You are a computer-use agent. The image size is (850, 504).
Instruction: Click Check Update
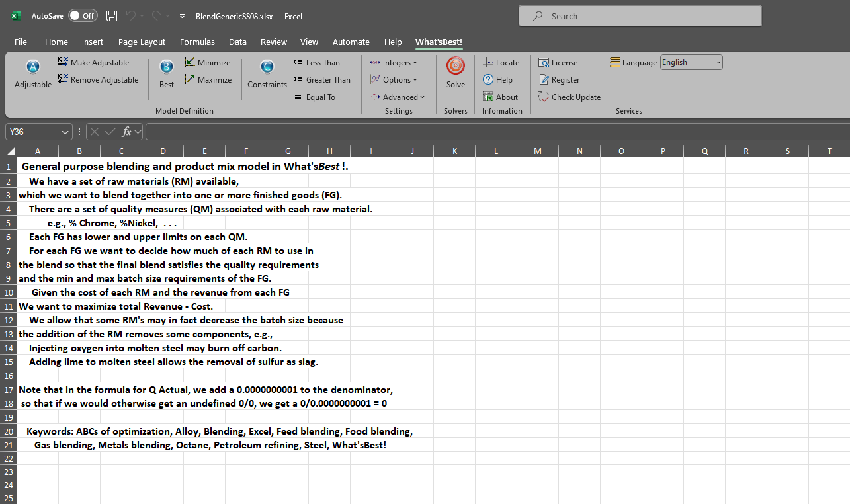[570, 97]
